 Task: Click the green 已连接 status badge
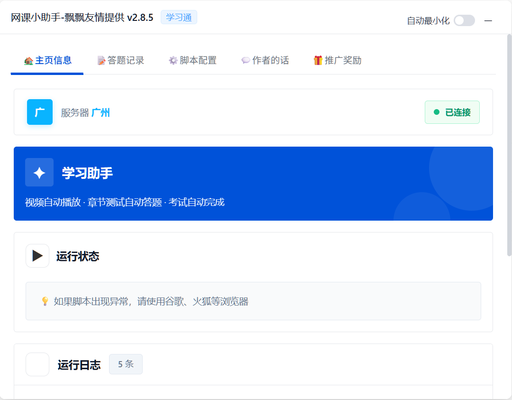click(452, 112)
